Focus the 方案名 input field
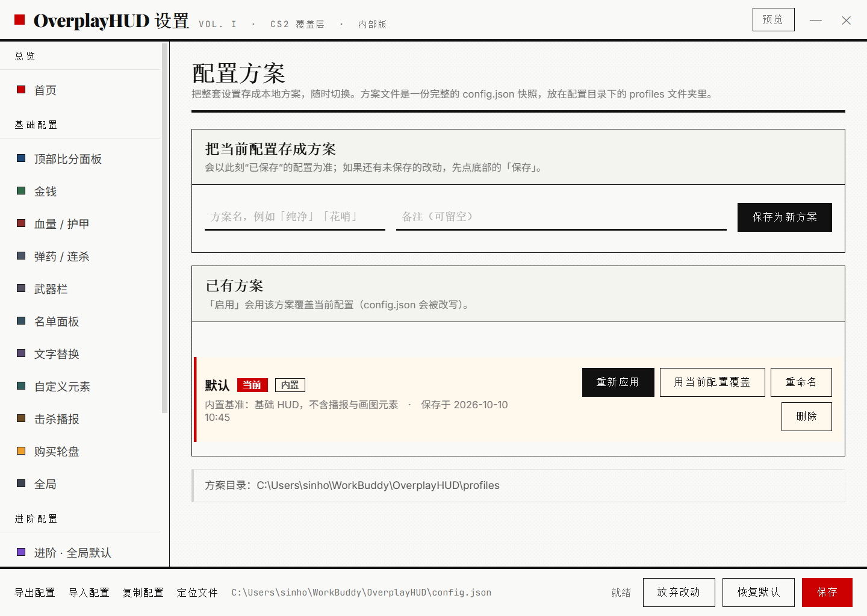The width and height of the screenshot is (867, 616). pos(295,217)
